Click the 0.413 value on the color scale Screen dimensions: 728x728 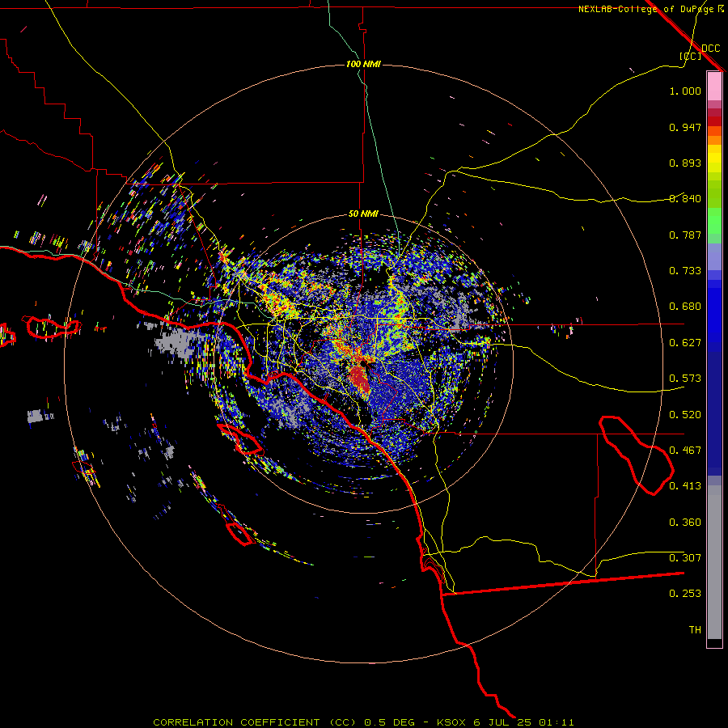point(685,486)
